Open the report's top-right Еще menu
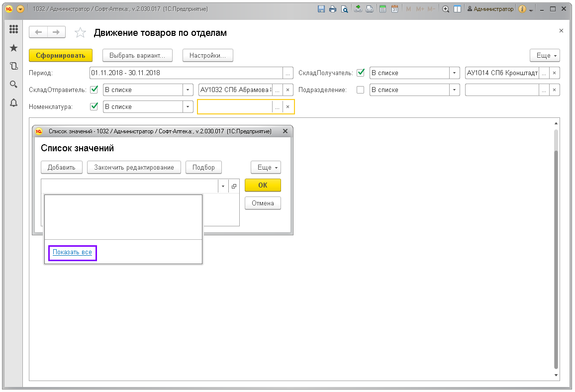Viewport: 575px width, 392px height. pos(545,55)
